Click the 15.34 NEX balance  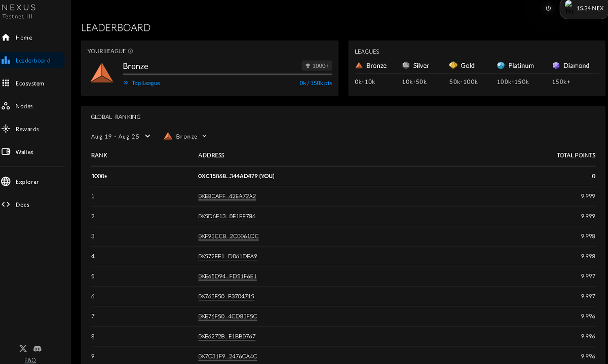tap(590, 9)
